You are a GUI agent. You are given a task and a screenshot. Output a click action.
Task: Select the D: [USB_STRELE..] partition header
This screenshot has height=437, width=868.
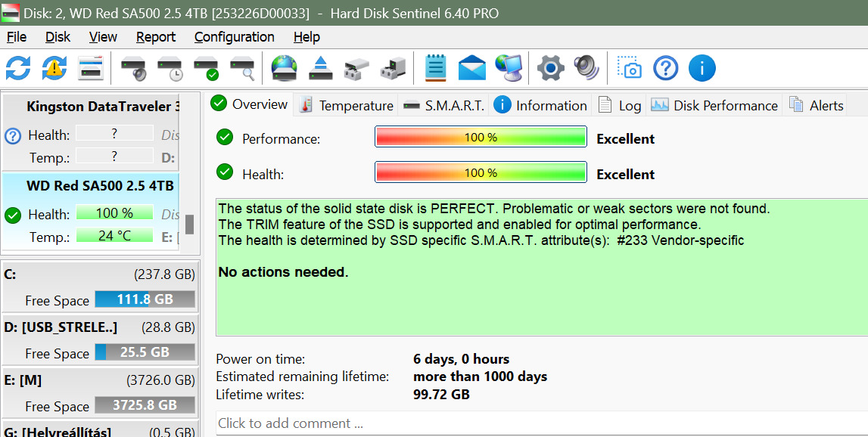(100, 327)
